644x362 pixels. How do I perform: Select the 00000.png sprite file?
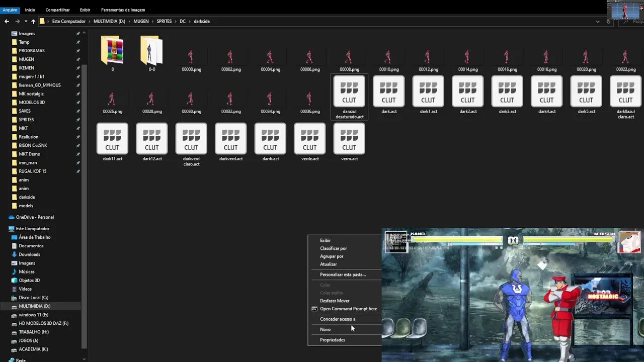click(x=191, y=60)
